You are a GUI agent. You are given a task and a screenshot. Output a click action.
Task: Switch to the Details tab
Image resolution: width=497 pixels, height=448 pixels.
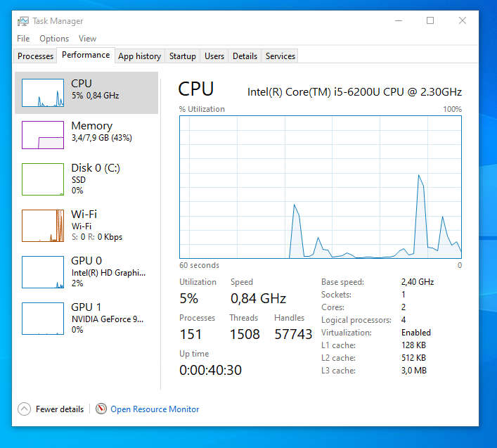(x=245, y=56)
